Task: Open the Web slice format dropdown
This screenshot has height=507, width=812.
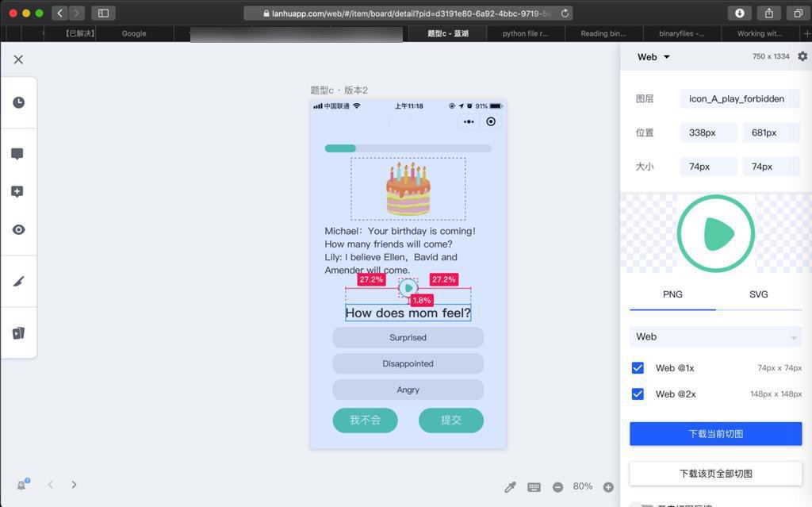Action: [x=716, y=337]
